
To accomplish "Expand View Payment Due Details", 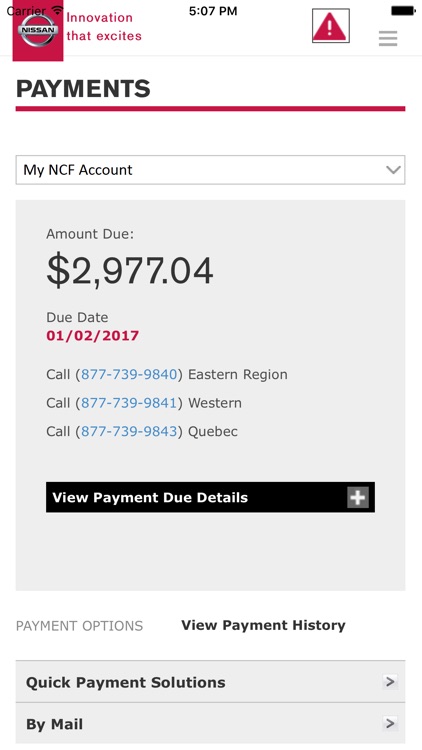I will [x=211, y=497].
